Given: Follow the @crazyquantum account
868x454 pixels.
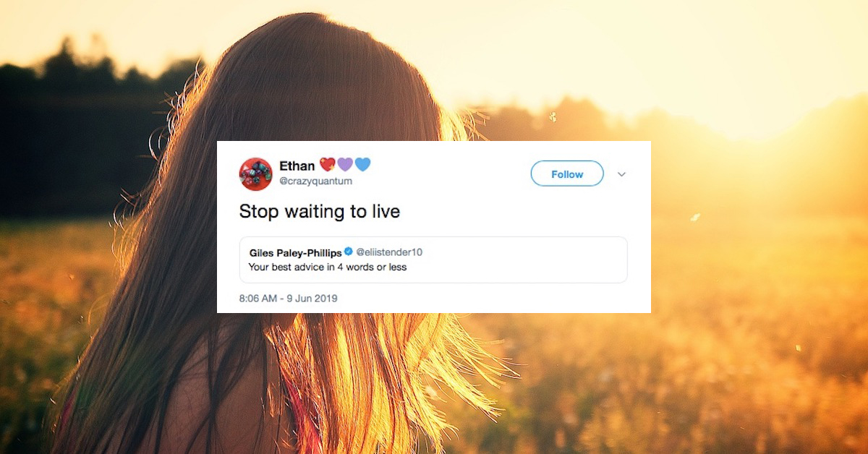Looking at the screenshot, I should 567,174.
